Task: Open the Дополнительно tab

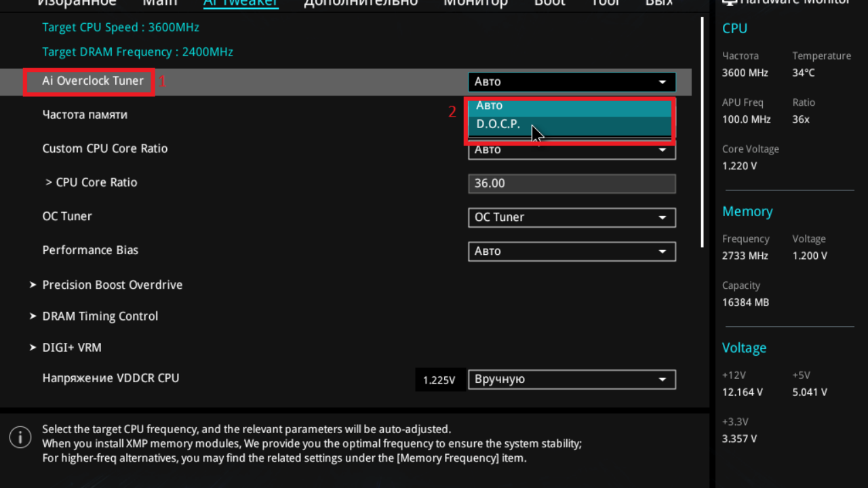Action: pyautogui.click(x=360, y=3)
